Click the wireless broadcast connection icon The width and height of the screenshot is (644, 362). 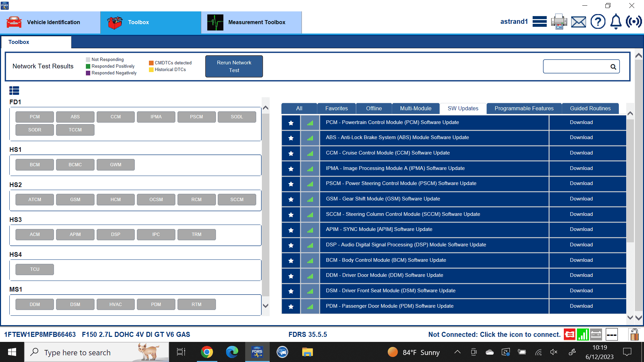[x=634, y=22]
